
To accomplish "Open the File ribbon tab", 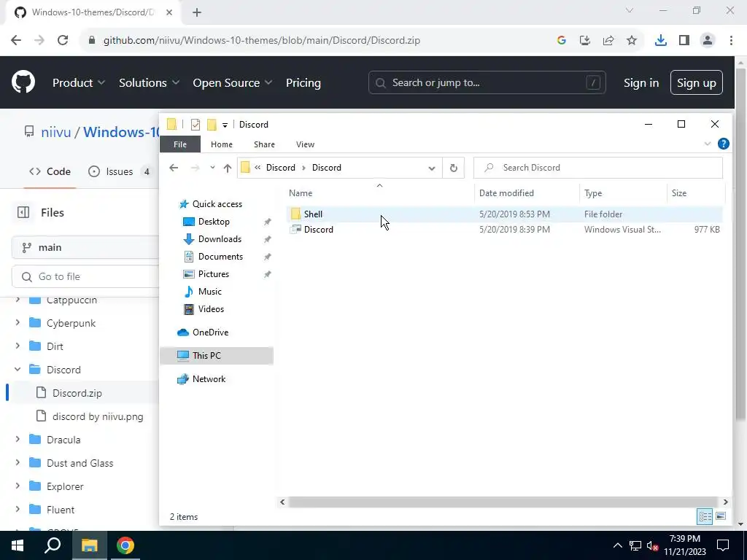I will (180, 144).
